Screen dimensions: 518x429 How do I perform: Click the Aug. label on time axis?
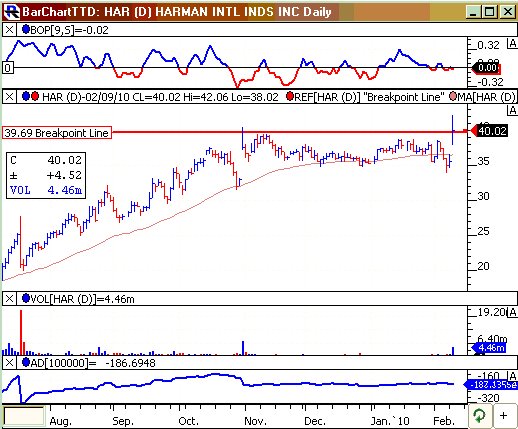click(60, 421)
